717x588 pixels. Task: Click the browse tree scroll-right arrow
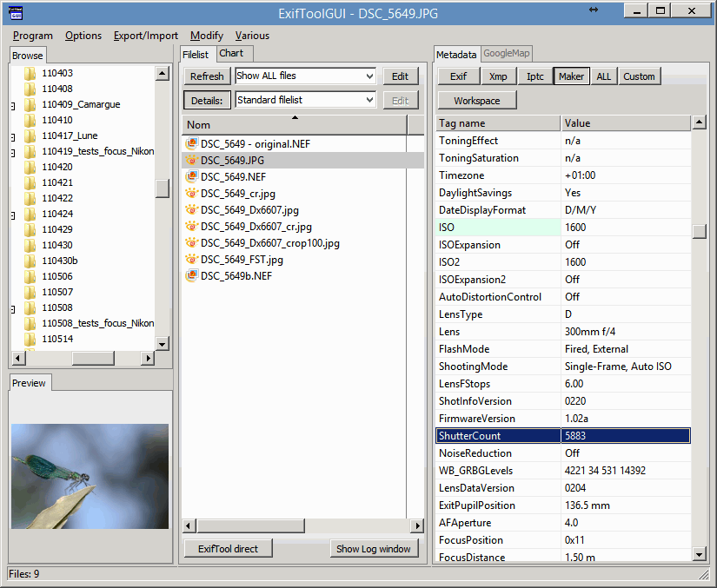point(147,358)
